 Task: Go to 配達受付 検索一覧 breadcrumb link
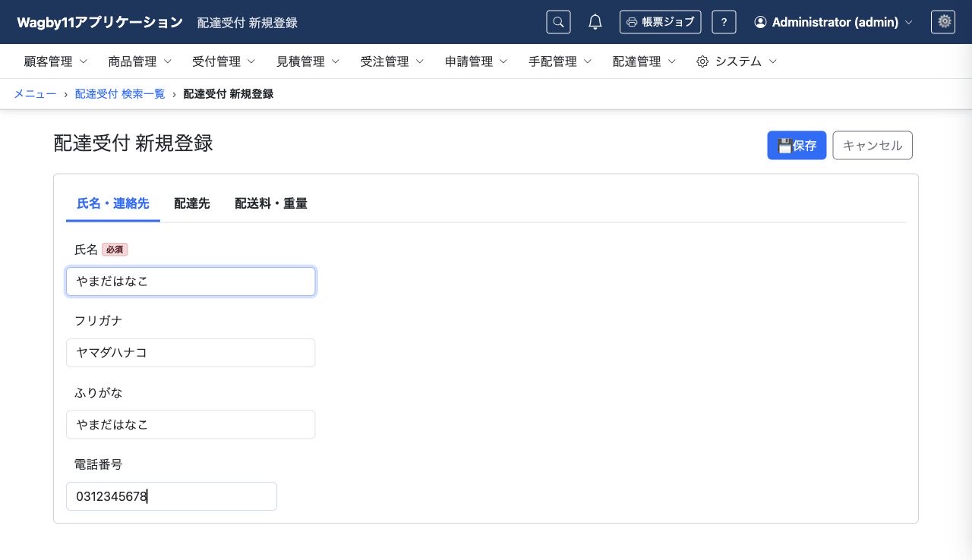tap(120, 94)
